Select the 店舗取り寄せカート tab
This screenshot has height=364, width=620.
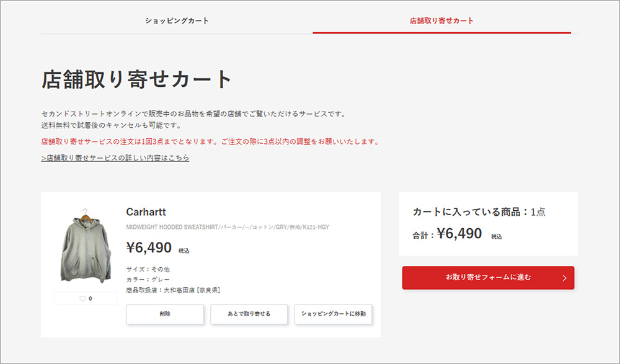442,20
